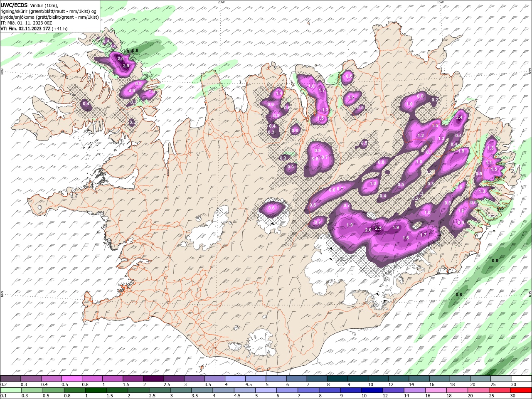Pick the snow scale swatch starting at 0.4
Screen dimensions: 532x399
click(51, 379)
